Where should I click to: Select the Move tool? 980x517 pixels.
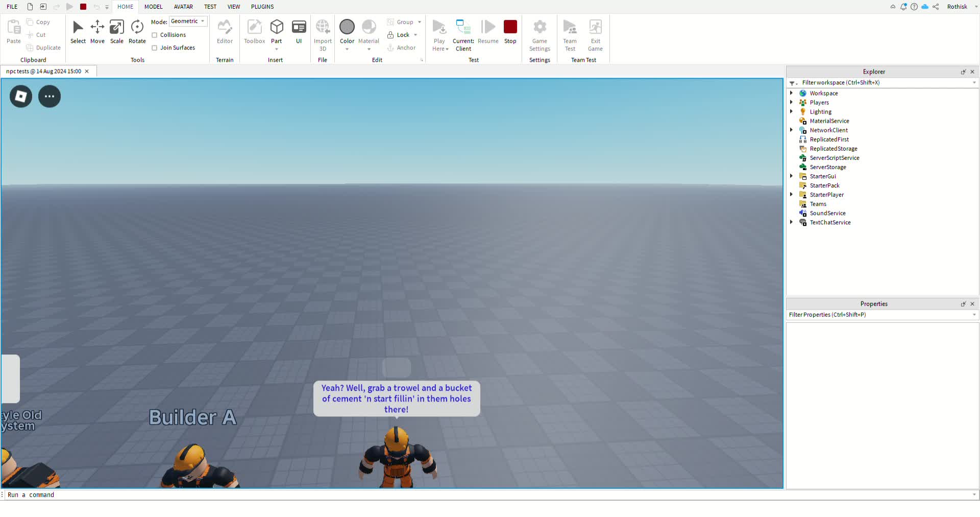97,31
